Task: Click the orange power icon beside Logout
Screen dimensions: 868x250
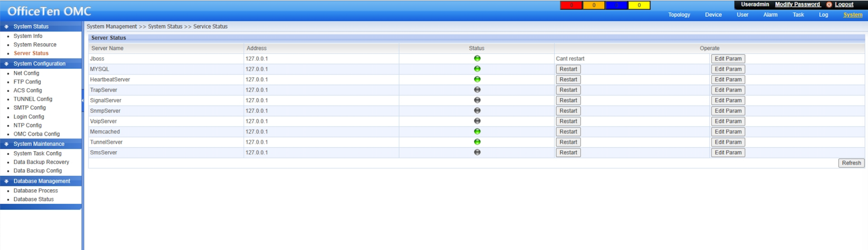Action: [829, 5]
